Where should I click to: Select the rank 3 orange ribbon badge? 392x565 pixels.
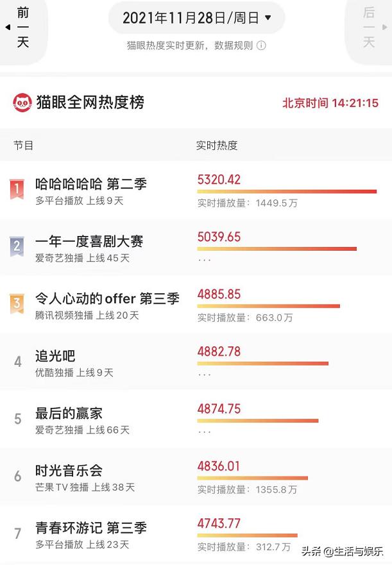17,303
